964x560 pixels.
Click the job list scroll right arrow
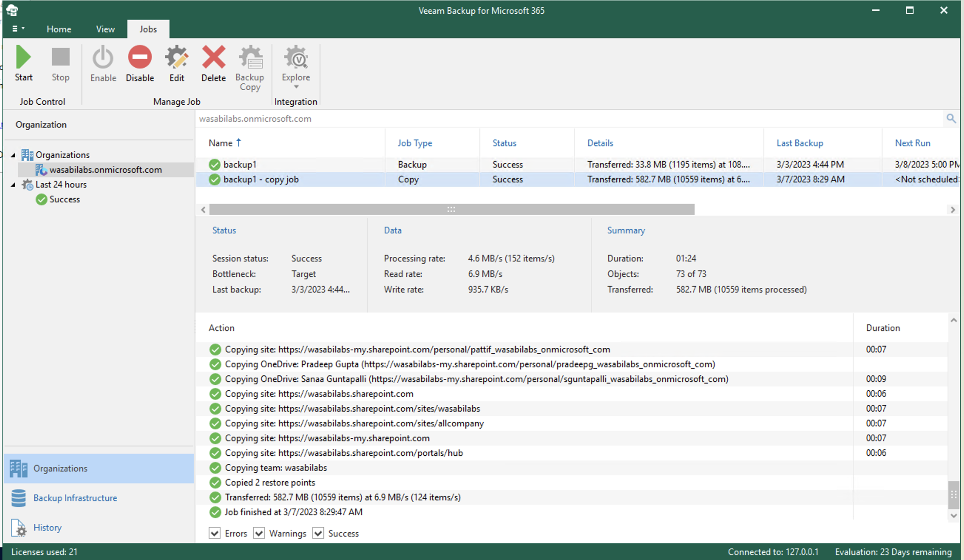pyautogui.click(x=953, y=210)
